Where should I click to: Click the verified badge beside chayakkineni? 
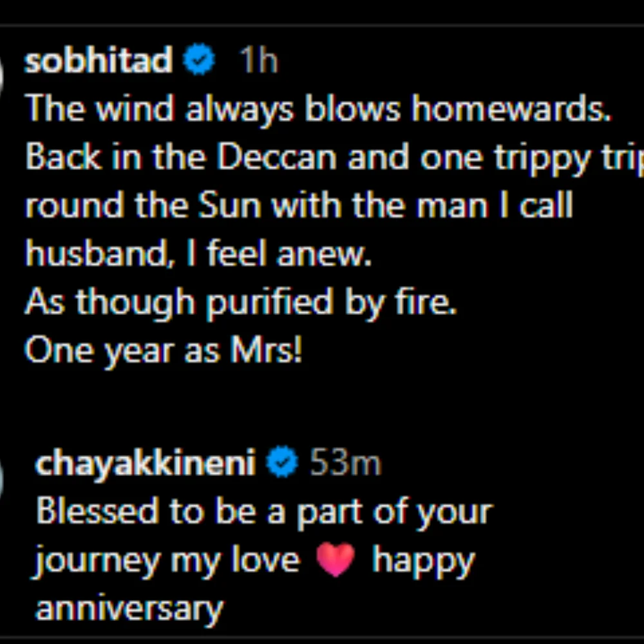point(281,464)
